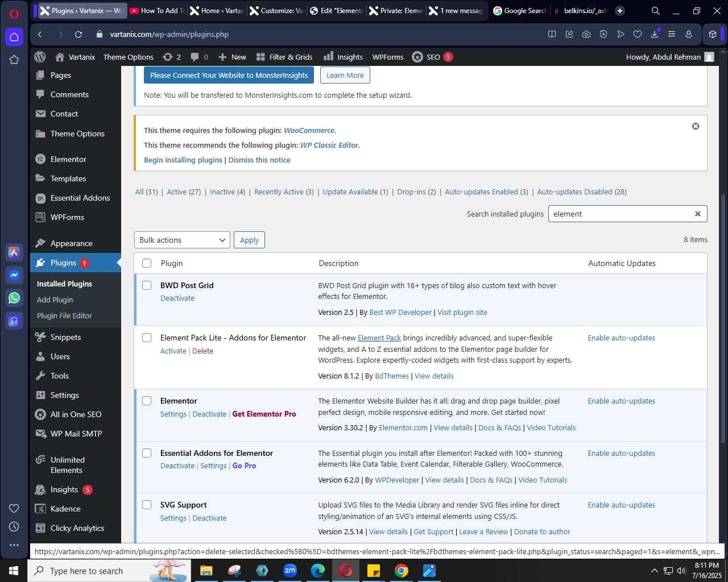This screenshot has height=582, width=728.
Task: Open the updates icon showing 2
Action: [172, 57]
